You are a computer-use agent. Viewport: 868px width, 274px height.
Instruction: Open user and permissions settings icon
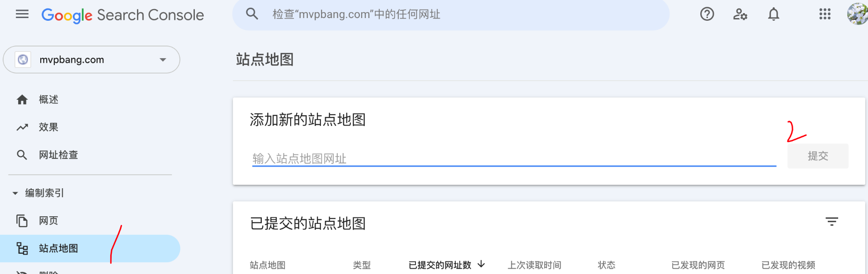[740, 14]
